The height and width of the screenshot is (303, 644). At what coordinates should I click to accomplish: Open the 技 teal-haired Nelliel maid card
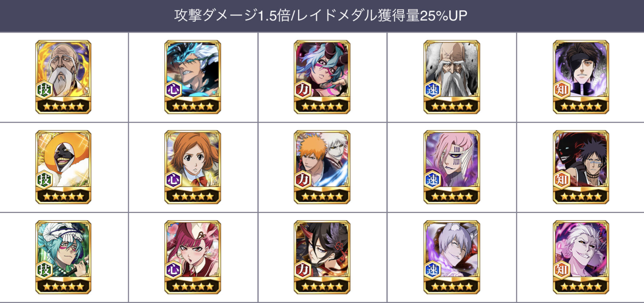(63, 257)
